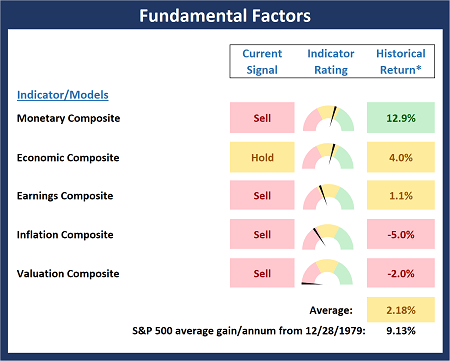
Task: Click the Indicator Rating column header
Action: 331,62
